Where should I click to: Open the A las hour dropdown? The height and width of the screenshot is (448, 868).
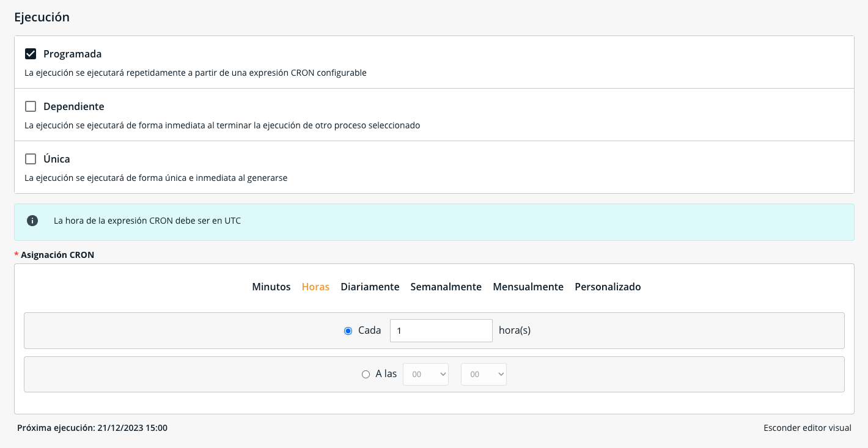point(425,375)
